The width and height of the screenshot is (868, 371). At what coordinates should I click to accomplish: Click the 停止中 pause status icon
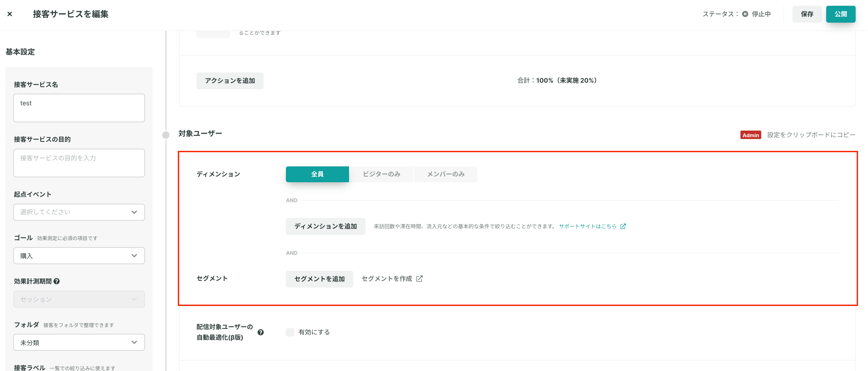tap(745, 14)
